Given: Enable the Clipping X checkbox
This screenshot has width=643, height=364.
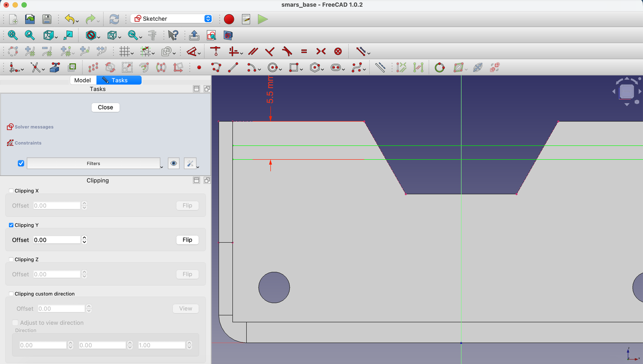Looking at the screenshot, I should (x=11, y=191).
